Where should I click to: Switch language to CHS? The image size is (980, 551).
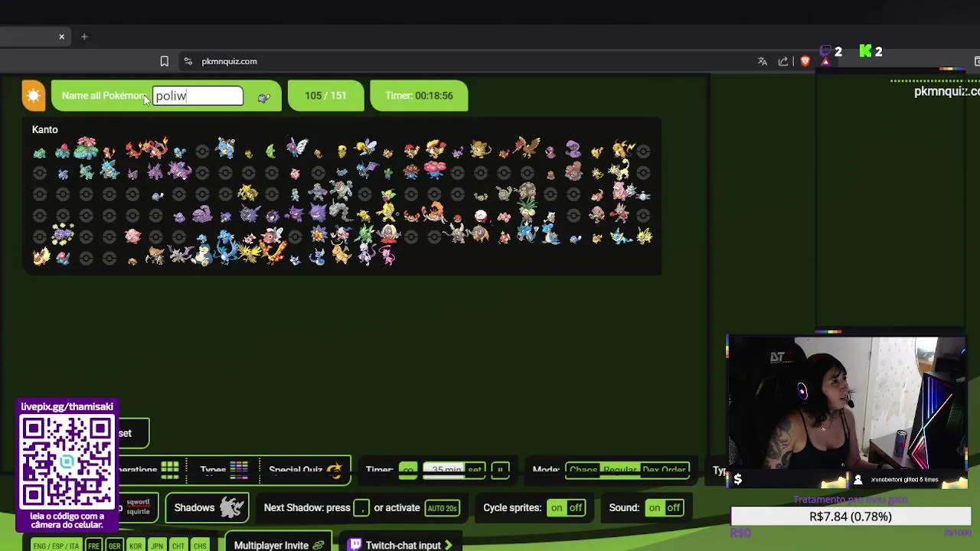pos(200,546)
